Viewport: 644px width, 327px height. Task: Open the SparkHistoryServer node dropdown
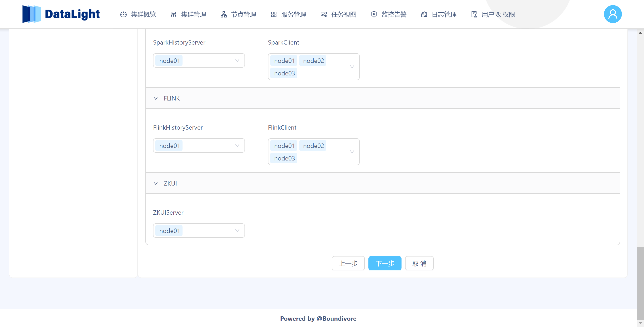[199, 61]
